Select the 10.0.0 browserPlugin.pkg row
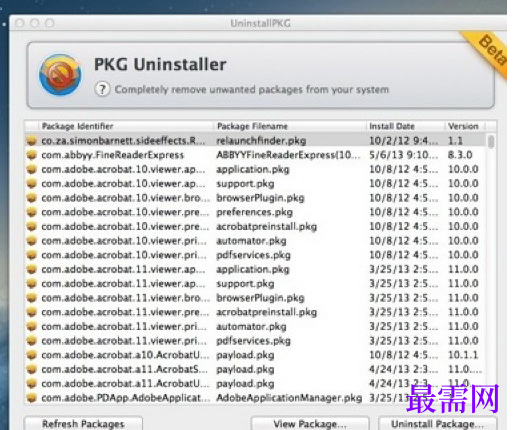 point(255,198)
